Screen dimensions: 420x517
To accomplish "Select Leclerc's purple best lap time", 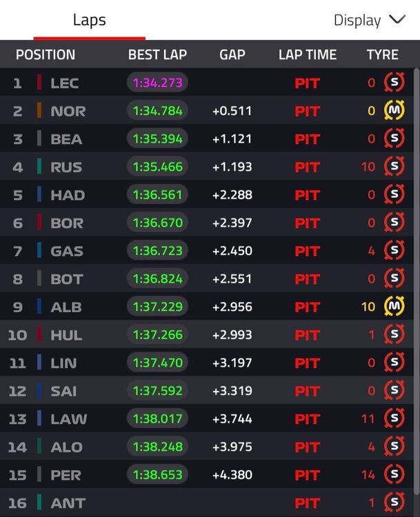I will 157,83.
